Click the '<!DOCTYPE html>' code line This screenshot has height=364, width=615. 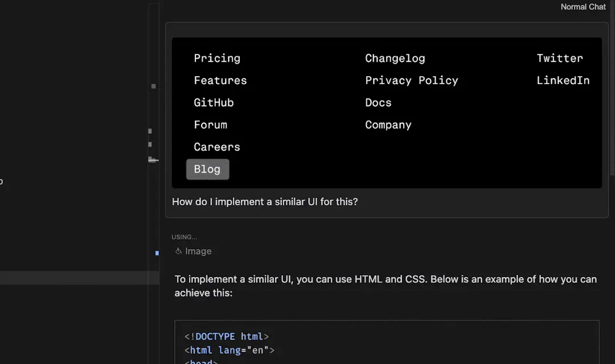(x=227, y=337)
